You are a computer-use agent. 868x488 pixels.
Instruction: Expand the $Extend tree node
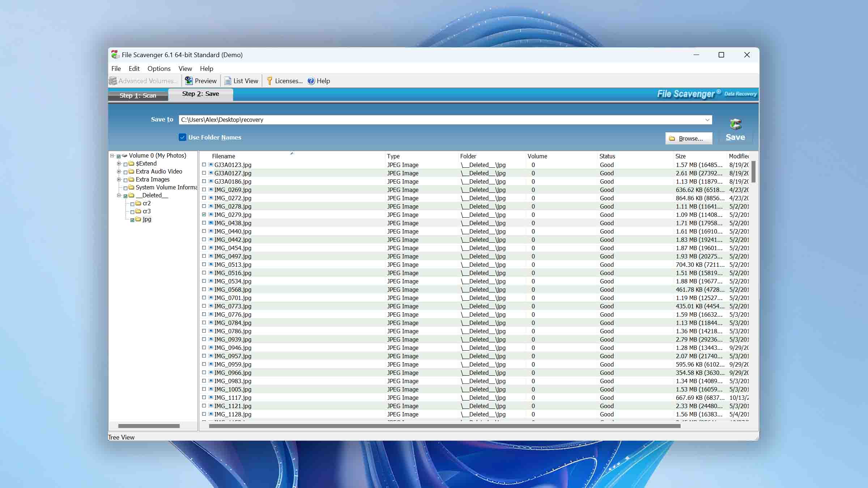click(x=119, y=164)
